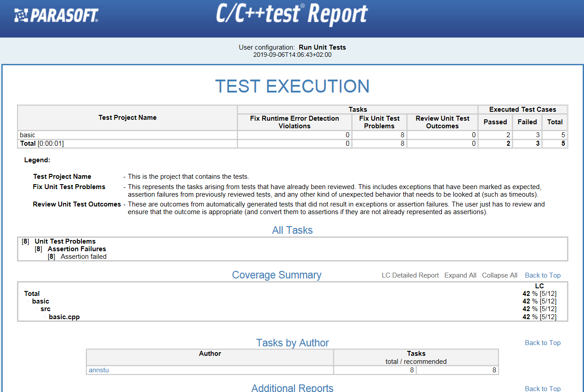
Task: Expand the Assertion Failures tree node
Action: (x=76, y=249)
